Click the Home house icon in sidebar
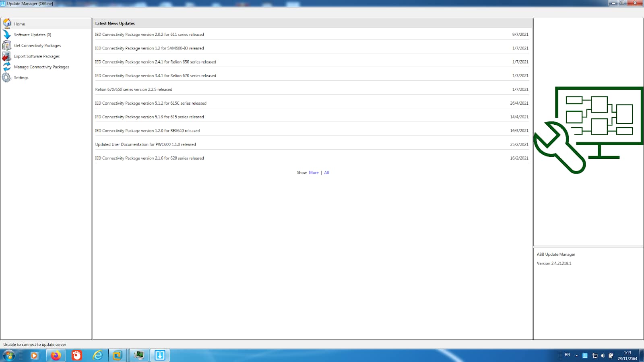The height and width of the screenshot is (362, 644). [7, 23]
